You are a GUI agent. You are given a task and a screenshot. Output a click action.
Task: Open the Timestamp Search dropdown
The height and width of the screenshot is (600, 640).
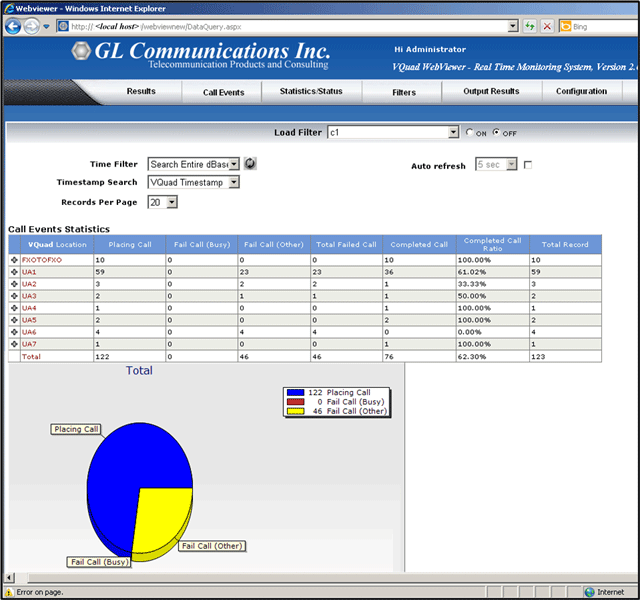pos(234,182)
